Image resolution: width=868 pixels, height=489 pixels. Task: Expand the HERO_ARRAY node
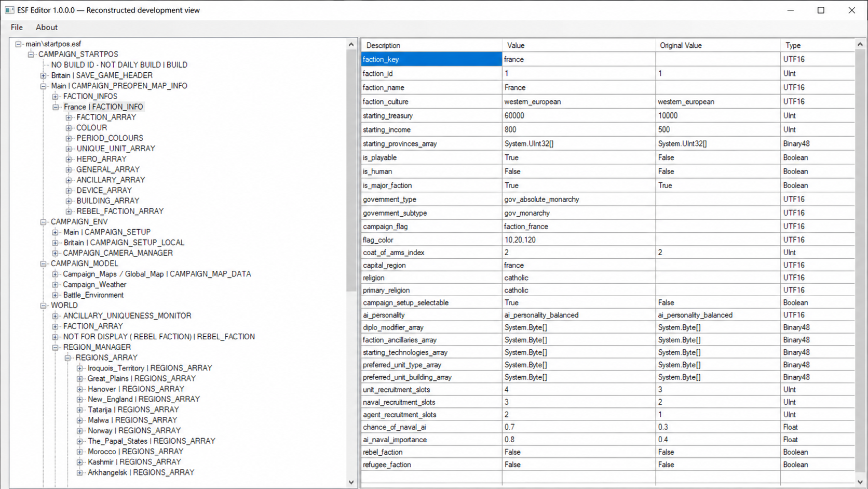[69, 159]
